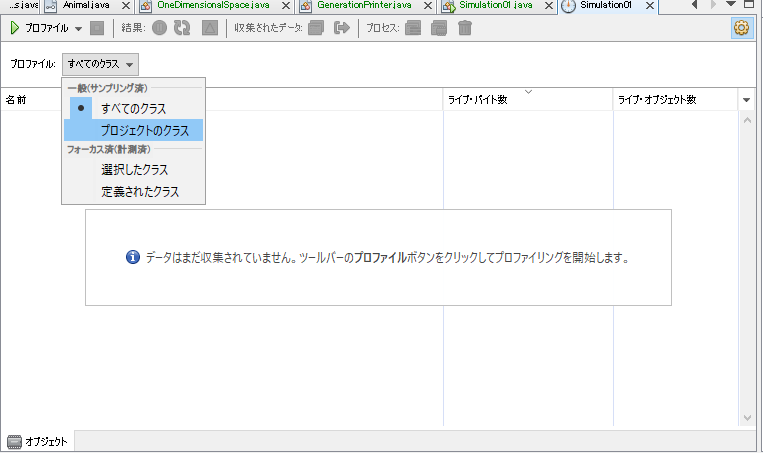Refresh live results icon
This screenshot has height=453, width=763.
182,28
